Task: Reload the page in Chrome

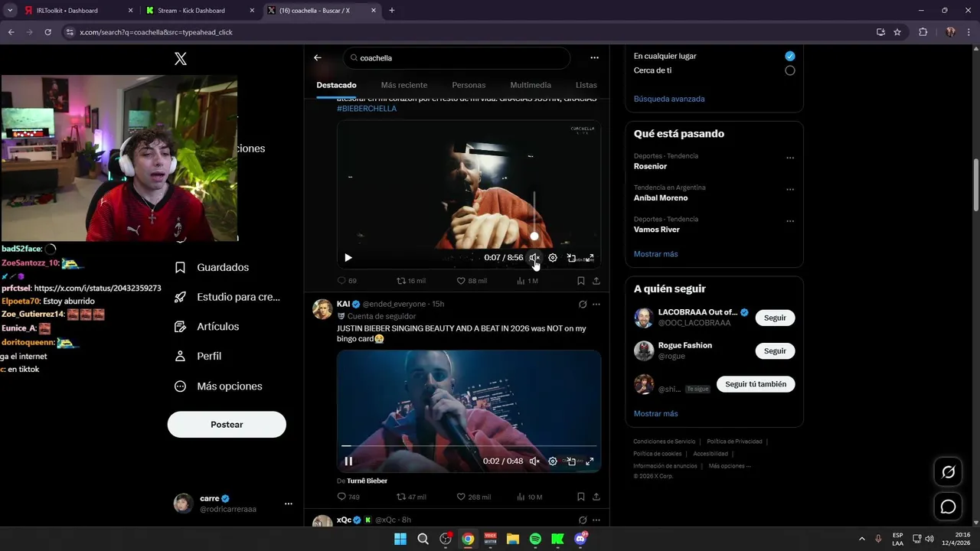Action: (x=48, y=32)
